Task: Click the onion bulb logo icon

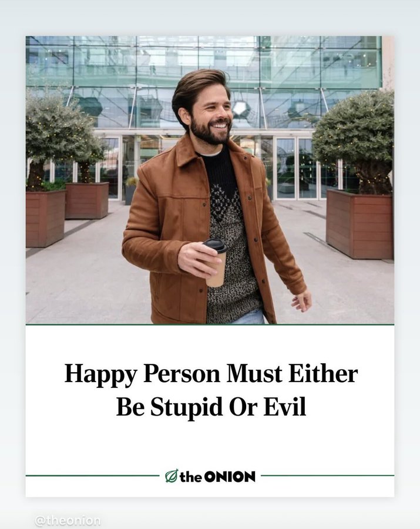Action: pyautogui.click(x=172, y=476)
